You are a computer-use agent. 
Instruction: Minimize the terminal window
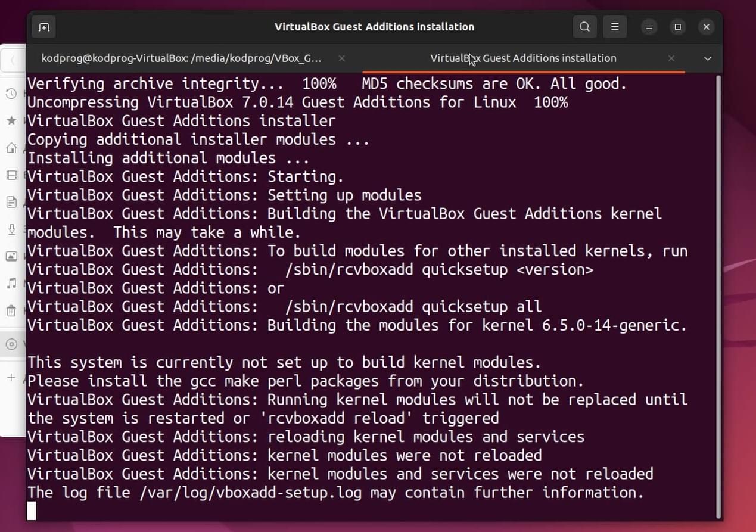pyautogui.click(x=649, y=27)
